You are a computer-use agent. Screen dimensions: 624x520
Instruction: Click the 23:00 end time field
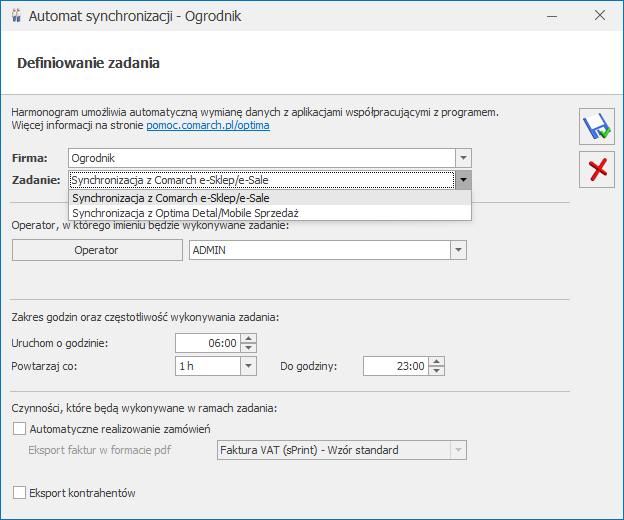pos(396,366)
